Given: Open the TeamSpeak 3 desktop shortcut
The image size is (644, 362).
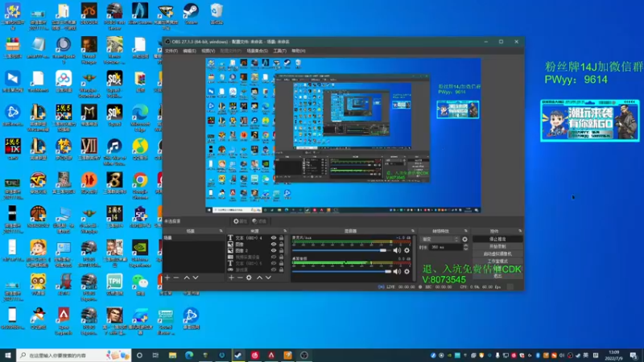Looking at the screenshot, I should pyautogui.click(x=64, y=51).
